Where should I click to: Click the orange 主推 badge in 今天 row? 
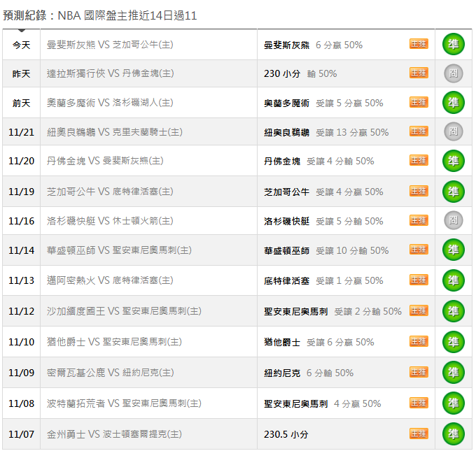[419, 44]
